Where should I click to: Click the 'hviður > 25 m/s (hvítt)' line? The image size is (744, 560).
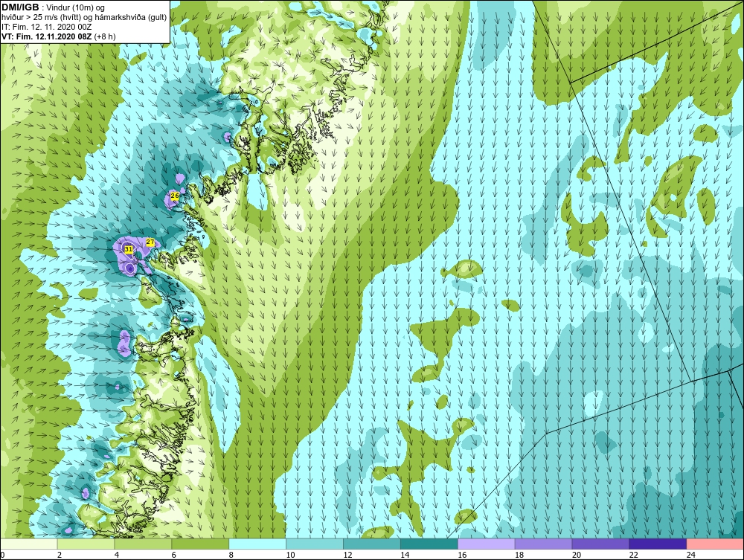tap(41, 18)
